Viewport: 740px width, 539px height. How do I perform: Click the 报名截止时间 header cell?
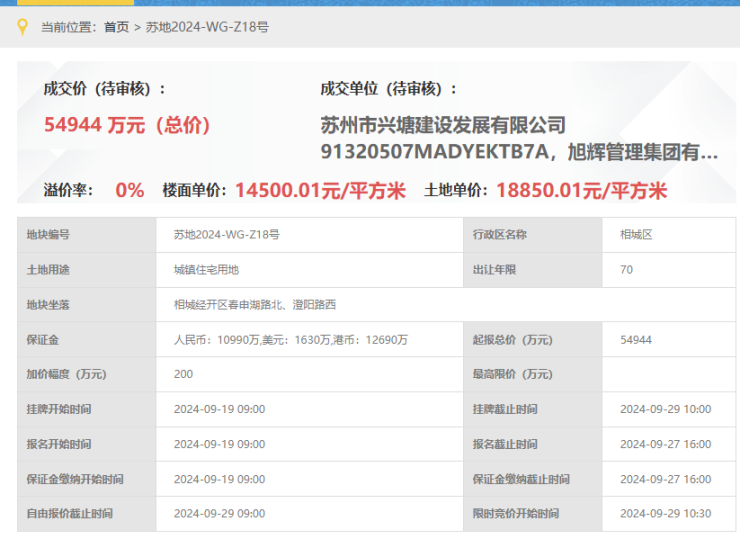tap(533, 444)
